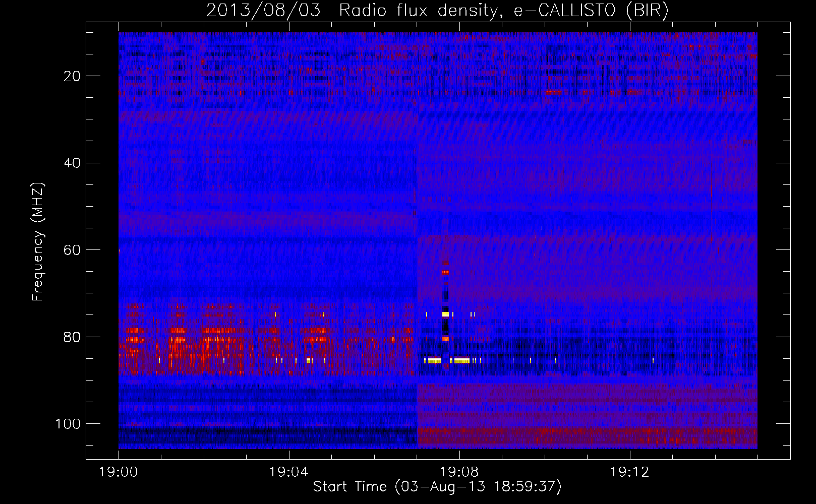816x504 pixels.
Task: Click the 'Frequency (MHZ)' axis label
Action: click(38, 242)
